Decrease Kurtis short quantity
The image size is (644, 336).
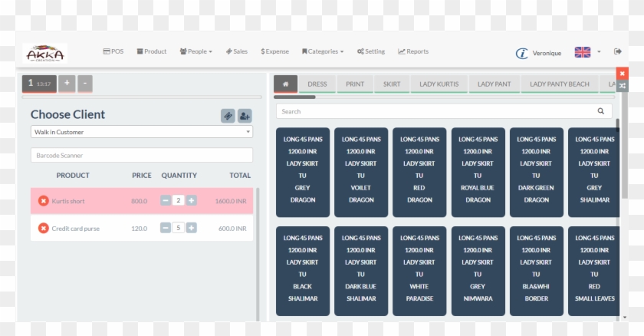click(x=166, y=200)
